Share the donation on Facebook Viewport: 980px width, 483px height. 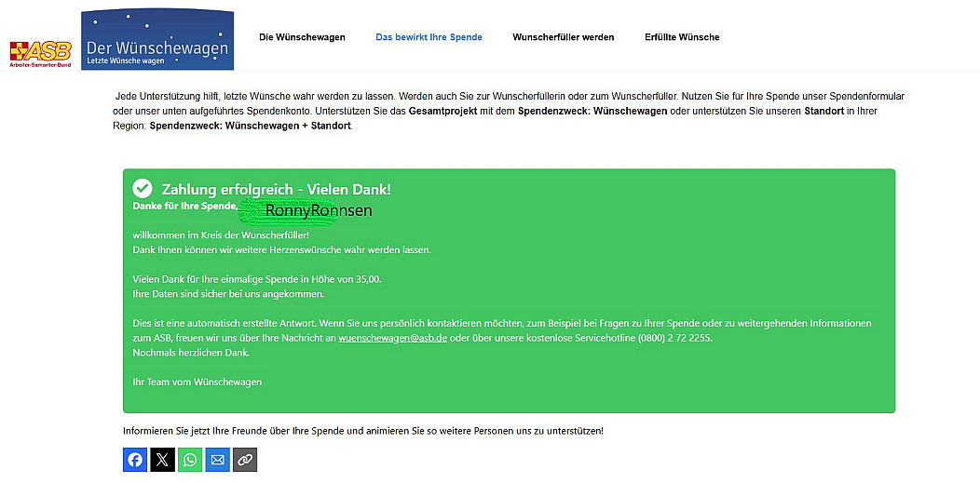[x=135, y=460]
